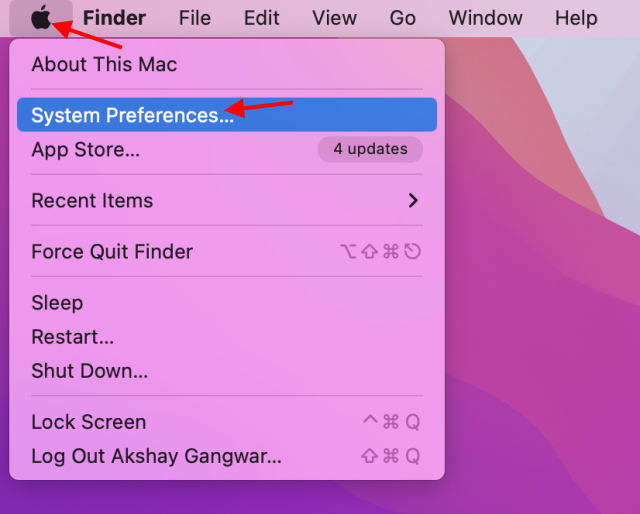Open the Go menu

coord(402,18)
